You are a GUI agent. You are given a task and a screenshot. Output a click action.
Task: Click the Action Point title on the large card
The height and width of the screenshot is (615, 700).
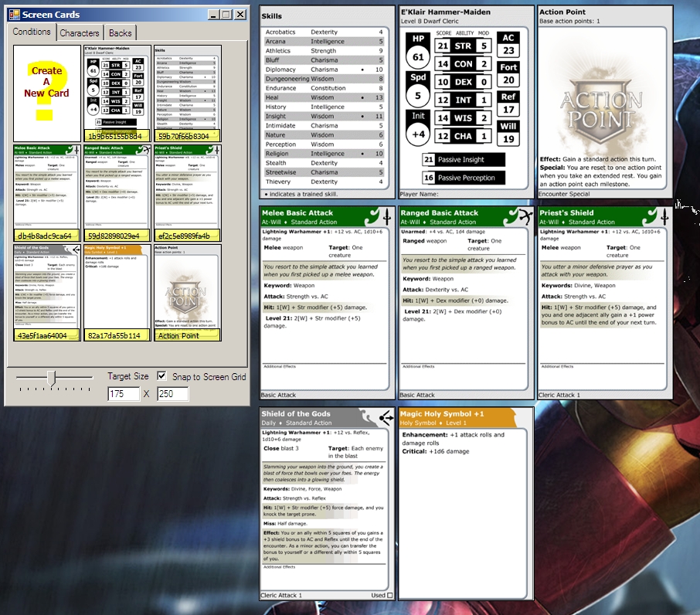pos(562,12)
